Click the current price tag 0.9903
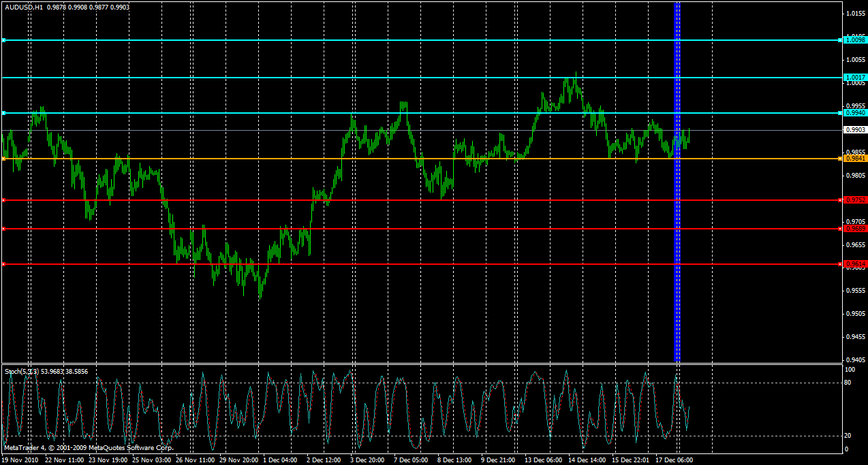The width and height of the screenshot is (868, 465). (x=854, y=129)
